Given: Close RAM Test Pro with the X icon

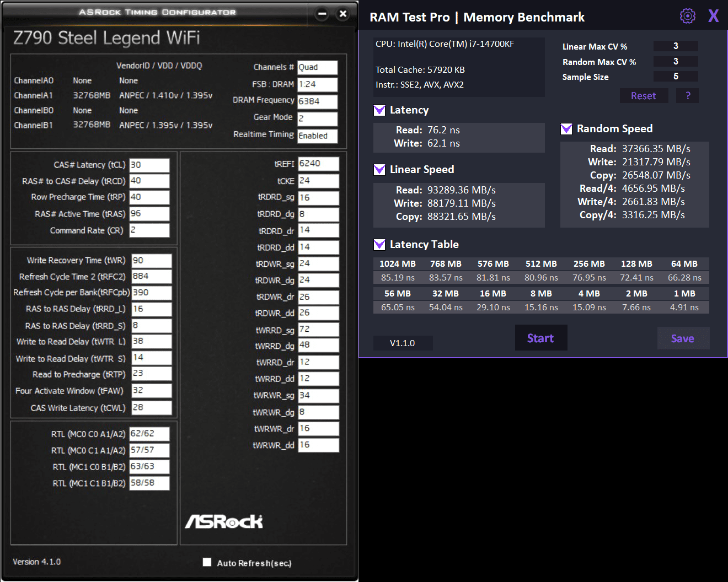Looking at the screenshot, I should 713,16.
